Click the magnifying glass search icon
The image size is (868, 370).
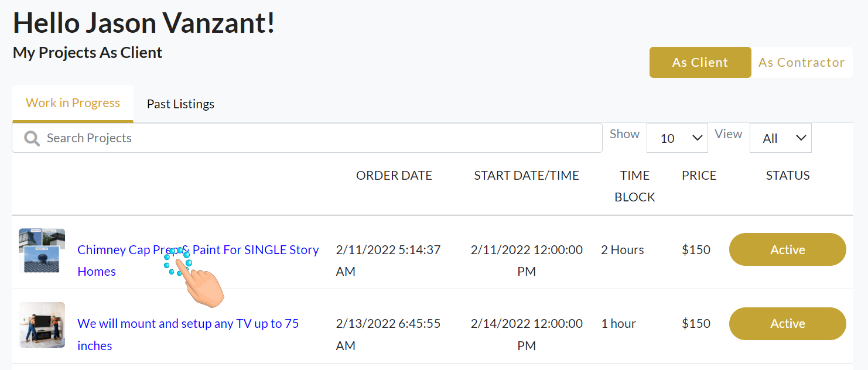click(32, 138)
